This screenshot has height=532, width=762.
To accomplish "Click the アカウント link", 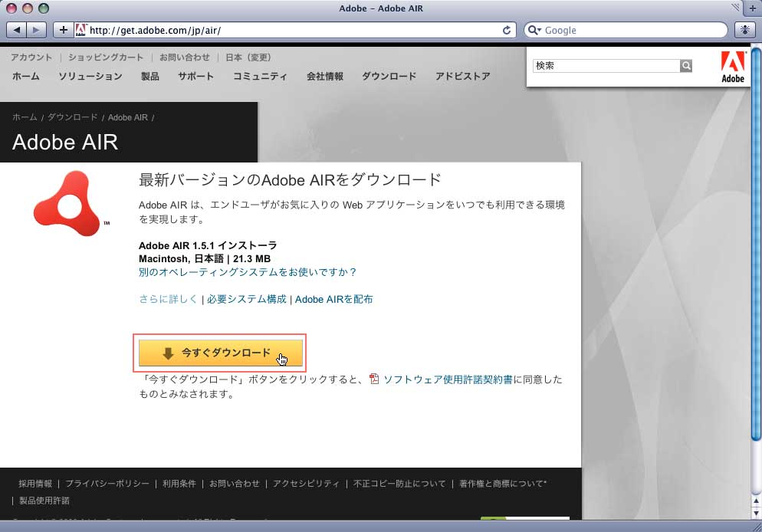I will coord(31,57).
